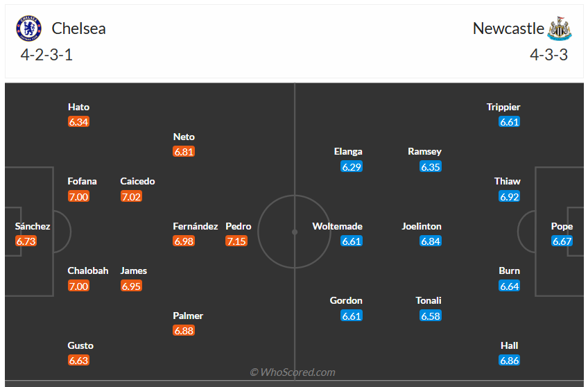This screenshot has width=588, height=387.
Task: Click player name Woltemade
Action: tap(337, 226)
